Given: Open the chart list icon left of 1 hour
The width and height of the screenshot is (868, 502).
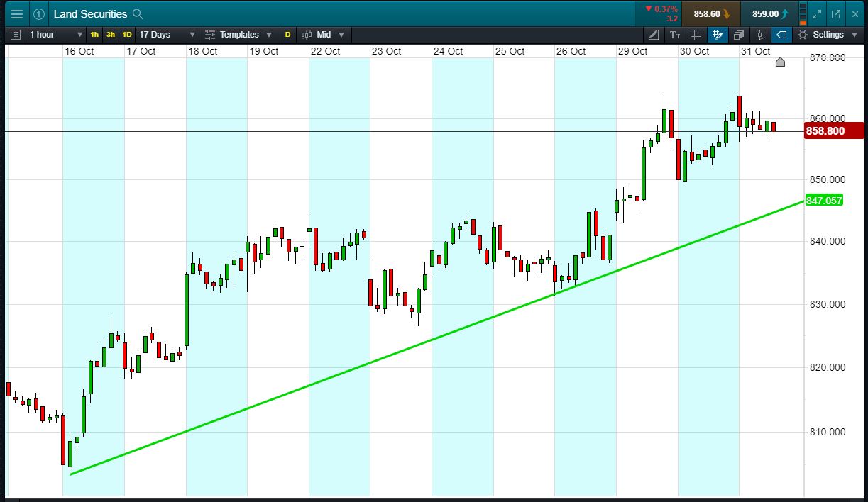Looking at the screenshot, I should click(16, 34).
